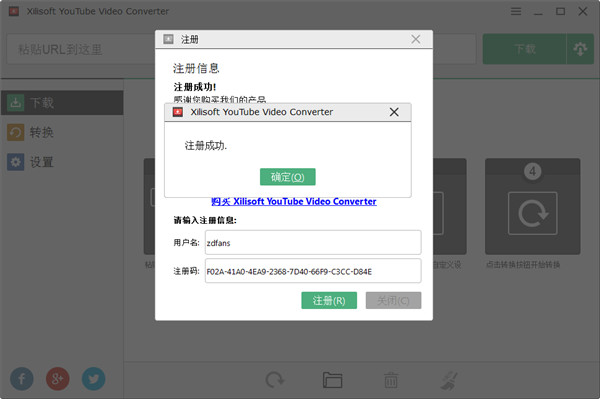Click the 注册成功. message text
600x399 pixels.
click(x=206, y=145)
